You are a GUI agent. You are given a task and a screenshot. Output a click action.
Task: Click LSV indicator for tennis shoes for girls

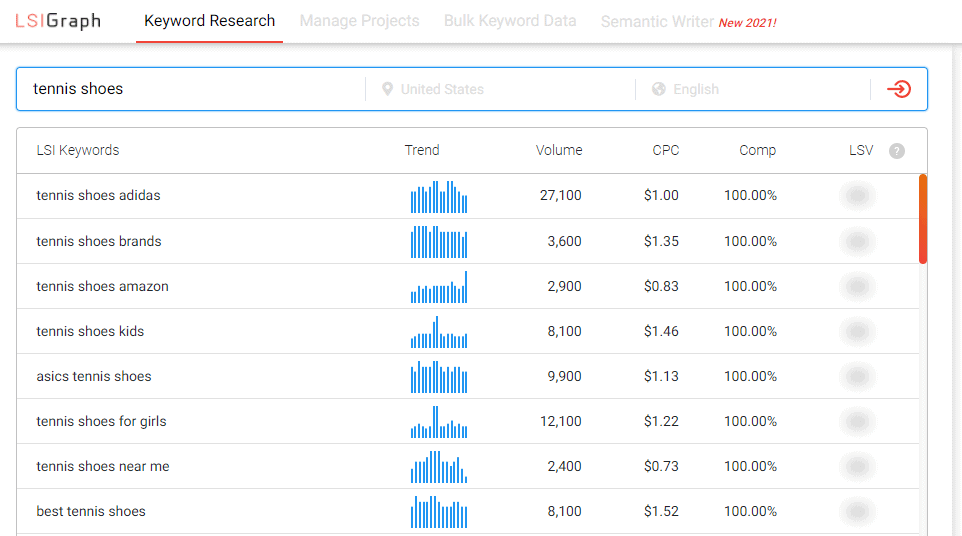(857, 421)
